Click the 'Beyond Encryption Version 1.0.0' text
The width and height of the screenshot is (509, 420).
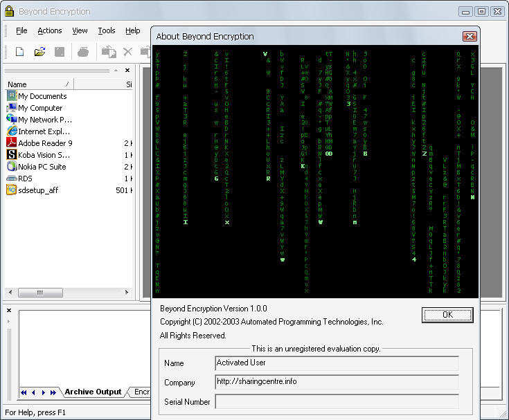[x=213, y=309]
